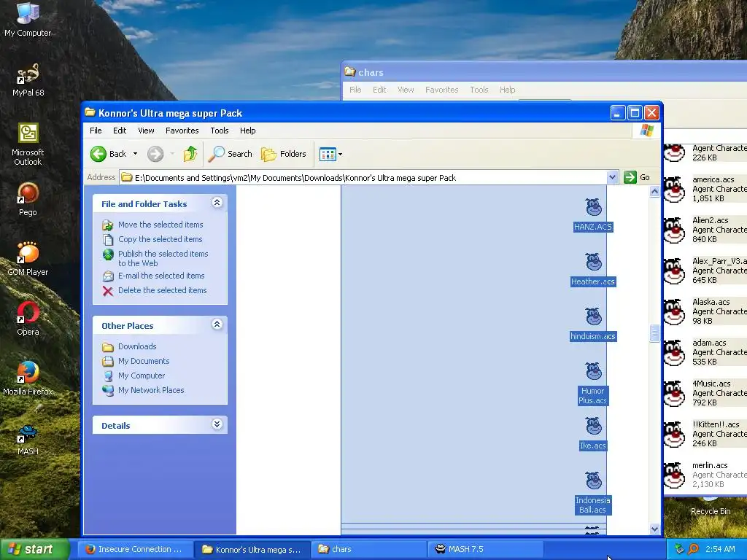The height and width of the screenshot is (560, 747).
Task: Select the Indonesia Ball.acs file icon
Action: pos(593,481)
